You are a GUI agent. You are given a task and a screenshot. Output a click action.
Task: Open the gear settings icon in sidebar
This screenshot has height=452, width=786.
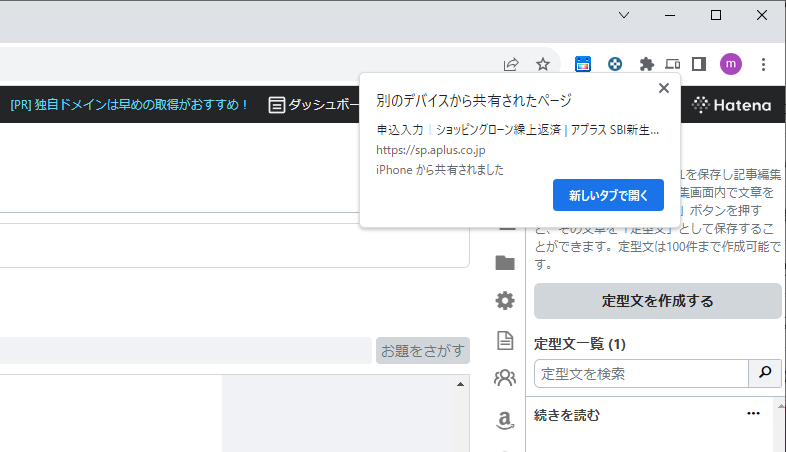tap(505, 301)
